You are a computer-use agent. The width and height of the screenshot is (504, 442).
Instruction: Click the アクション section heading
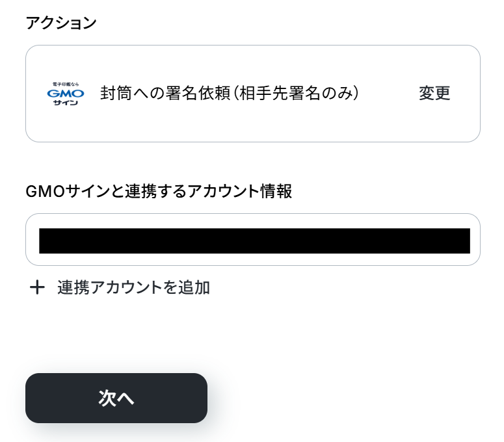pos(61,23)
